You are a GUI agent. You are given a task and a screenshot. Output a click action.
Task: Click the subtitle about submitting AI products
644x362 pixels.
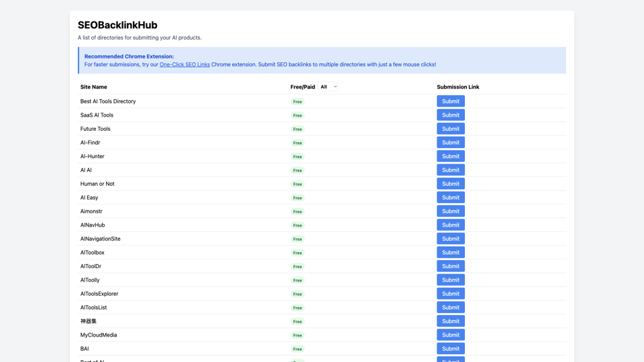coord(140,38)
